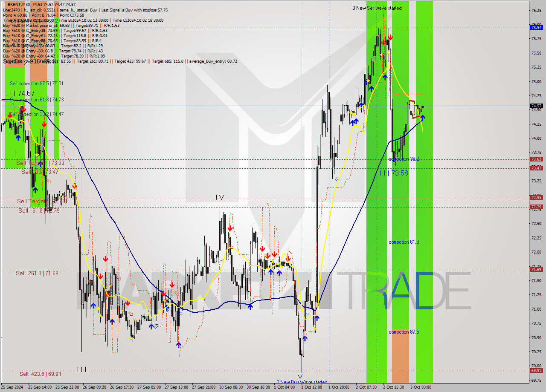Click the red 72.95 price tag
546x392 pixels.
[x=536, y=197]
